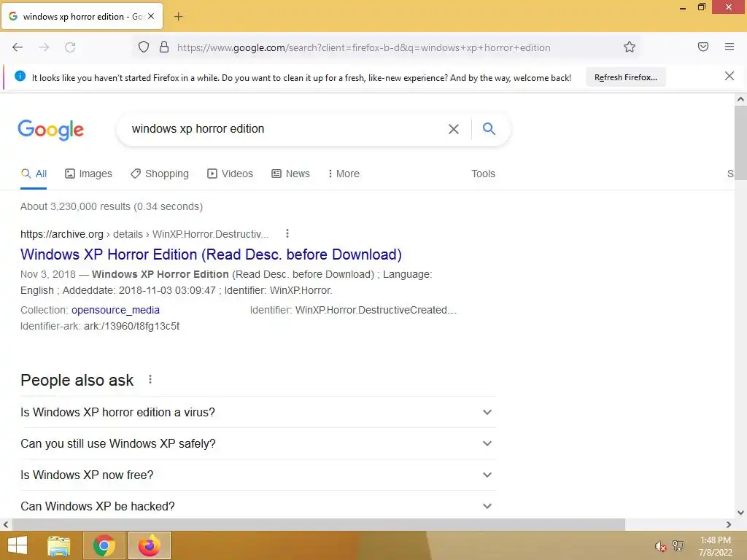The image size is (747, 560).
Task: Open the More search categories menu
Action: tap(344, 174)
